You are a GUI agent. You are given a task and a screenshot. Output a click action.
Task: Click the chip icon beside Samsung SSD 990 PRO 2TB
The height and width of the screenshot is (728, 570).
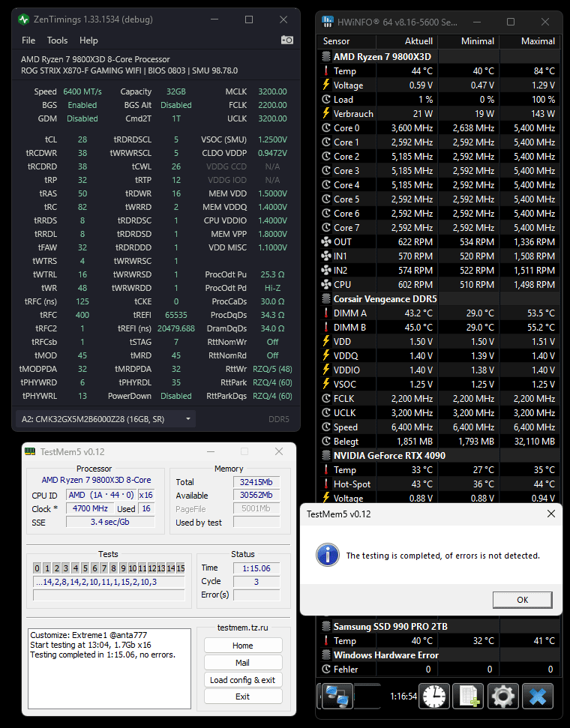326,626
